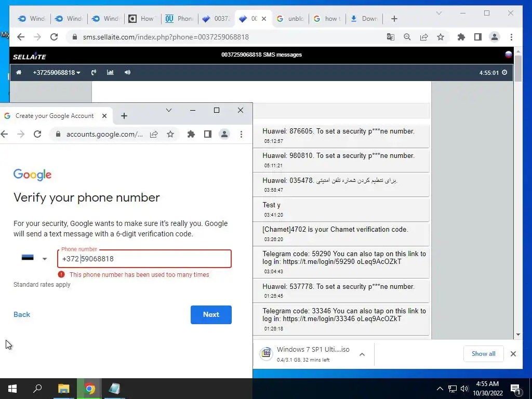The width and height of the screenshot is (532, 399).
Task: Click the zoom magnifier icon in address bar
Action: [407, 37]
